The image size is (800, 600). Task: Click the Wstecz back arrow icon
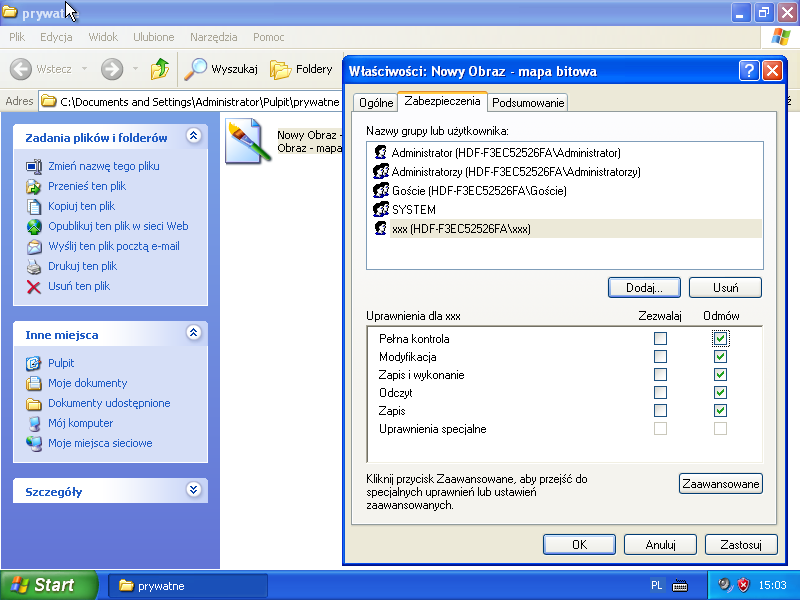click(x=22, y=69)
